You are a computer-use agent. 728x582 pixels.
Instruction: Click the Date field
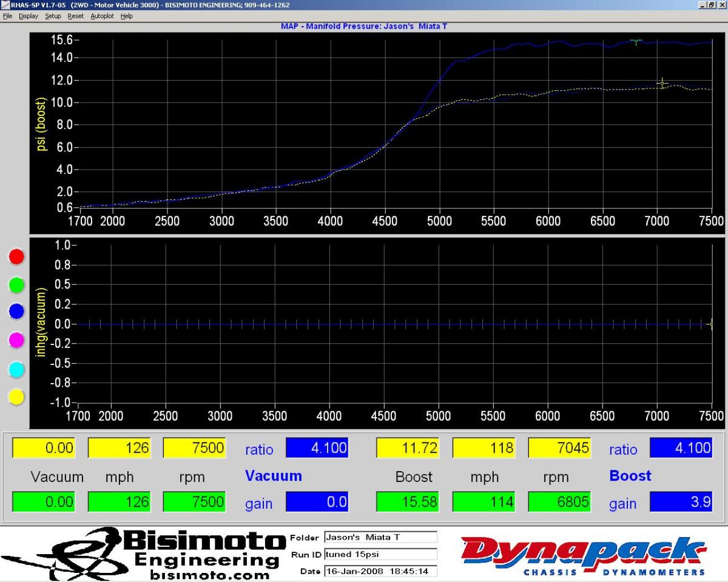(x=380, y=571)
